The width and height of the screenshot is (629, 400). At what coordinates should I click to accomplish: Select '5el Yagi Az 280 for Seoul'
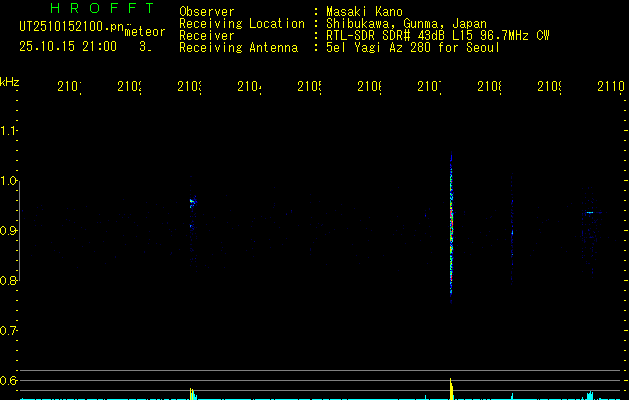pyautogui.click(x=413, y=48)
